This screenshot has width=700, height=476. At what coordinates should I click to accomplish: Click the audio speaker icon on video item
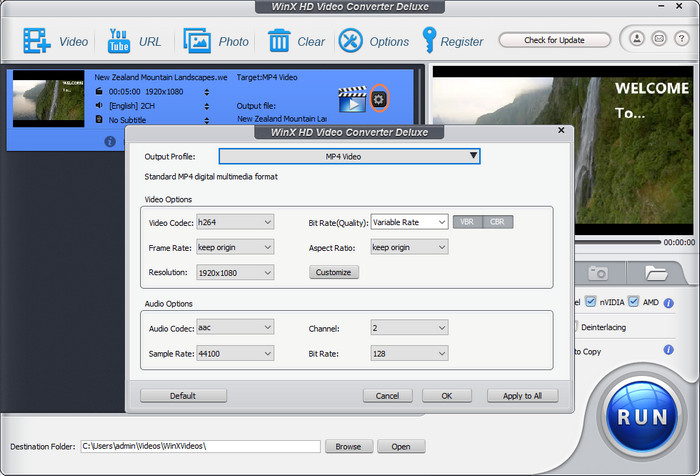click(x=99, y=105)
